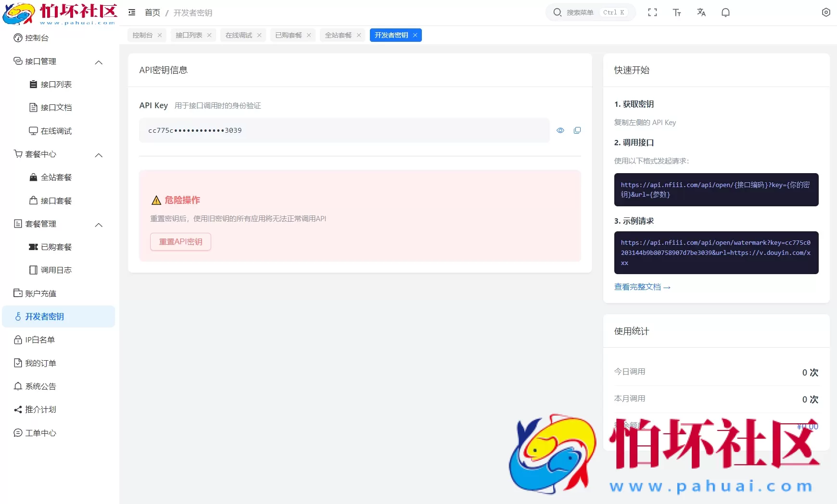Collapse the 接口管理 section
Image resolution: width=837 pixels, height=504 pixels.
coord(99,62)
